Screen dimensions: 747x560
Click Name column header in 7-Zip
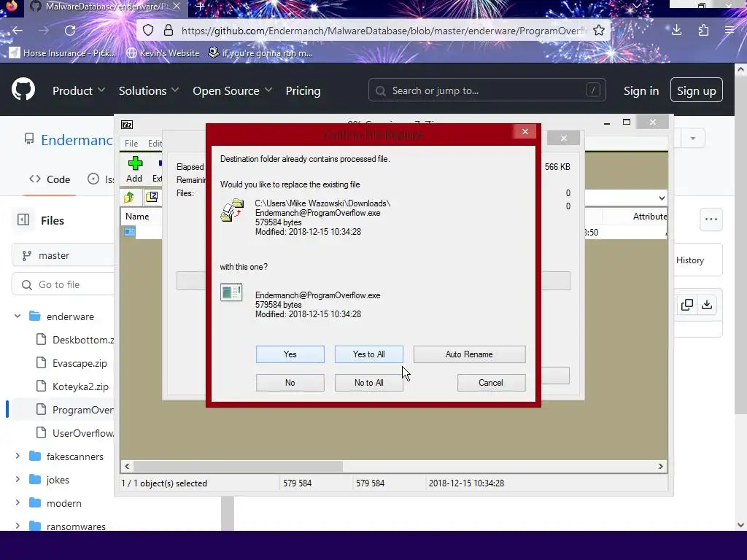click(137, 216)
